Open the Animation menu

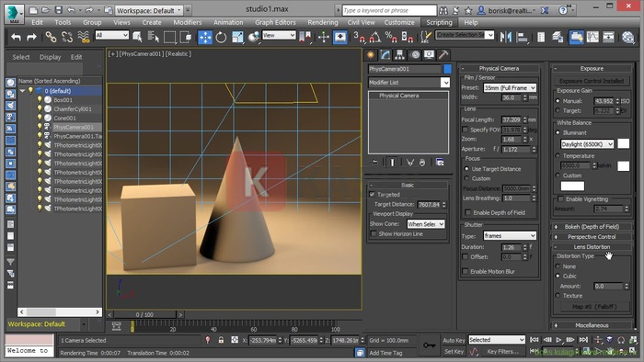228,23
